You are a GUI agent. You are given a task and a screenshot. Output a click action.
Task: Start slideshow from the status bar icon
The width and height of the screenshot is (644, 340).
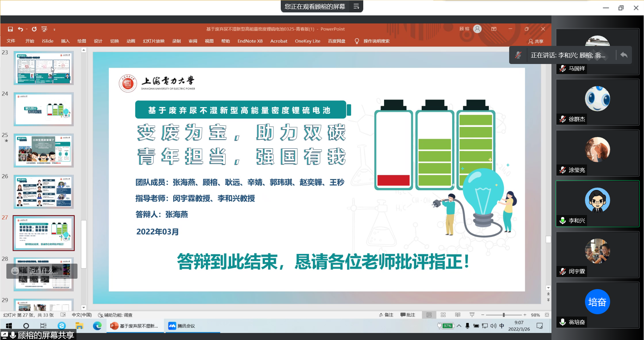click(x=472, y=315)
